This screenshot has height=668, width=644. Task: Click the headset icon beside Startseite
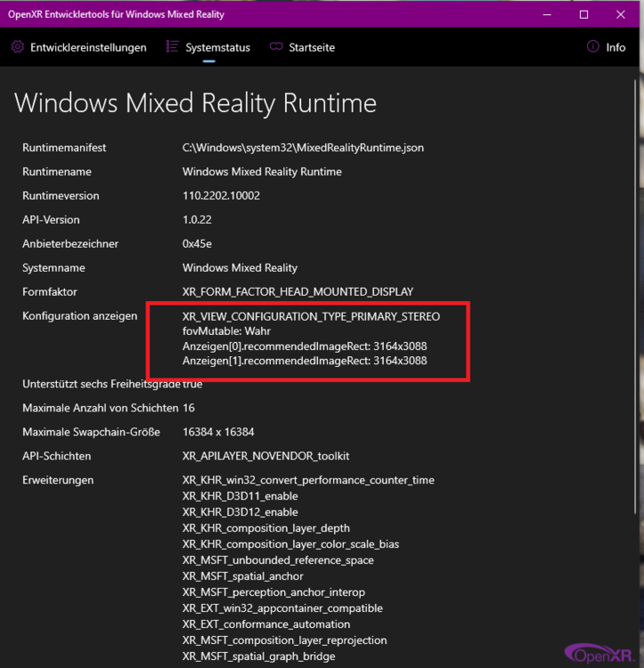[x=276, y=46]
